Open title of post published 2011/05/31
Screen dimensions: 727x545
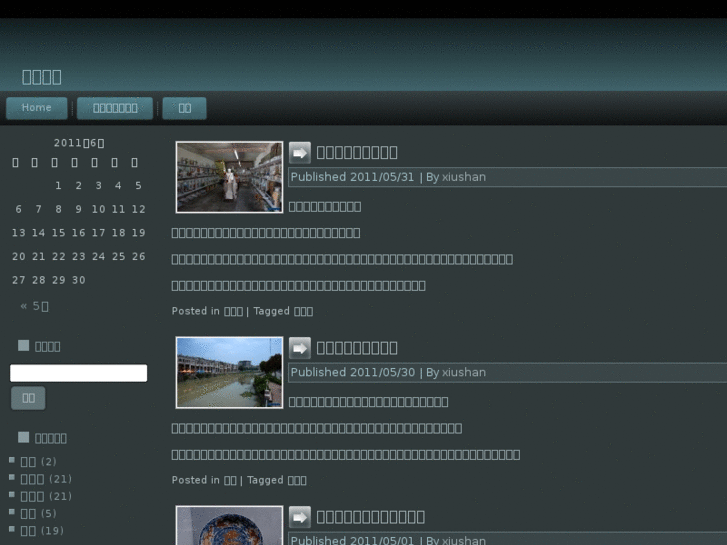coord(357,153)
